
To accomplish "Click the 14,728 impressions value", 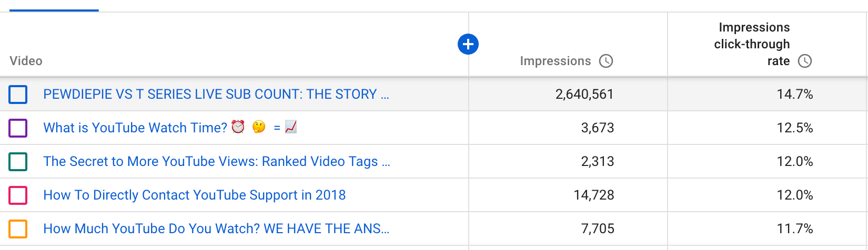I will coord(594,195).
